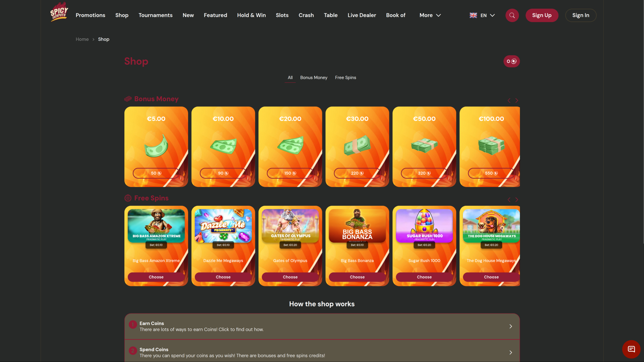Screen dimensions: 644x362
Task: Open Hold & Win category
Action: [251, 15]
